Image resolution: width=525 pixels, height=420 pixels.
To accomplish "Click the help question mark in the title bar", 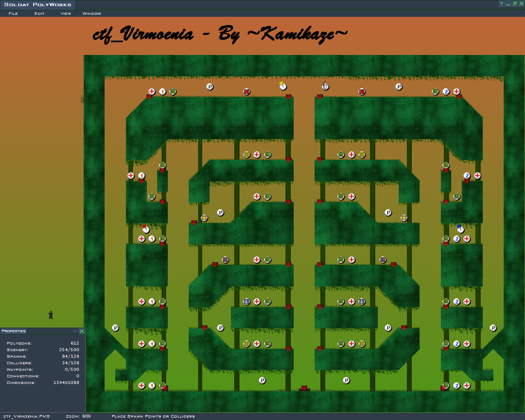I will 501,4.
